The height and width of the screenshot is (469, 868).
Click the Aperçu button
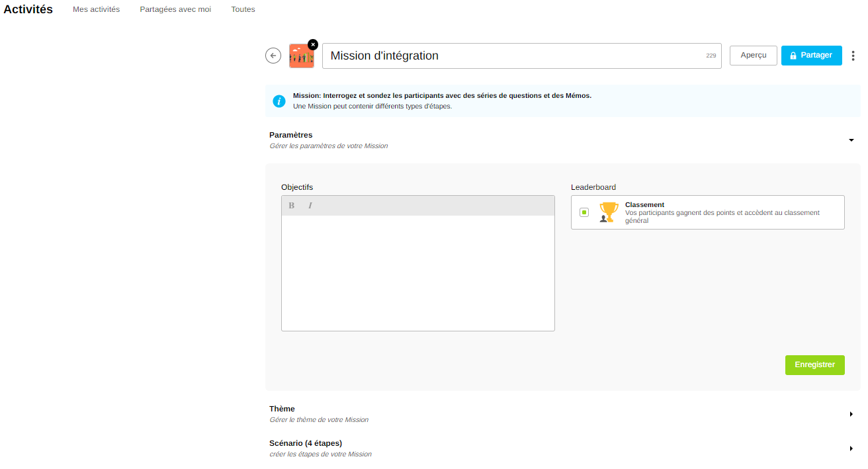[753, 56]
